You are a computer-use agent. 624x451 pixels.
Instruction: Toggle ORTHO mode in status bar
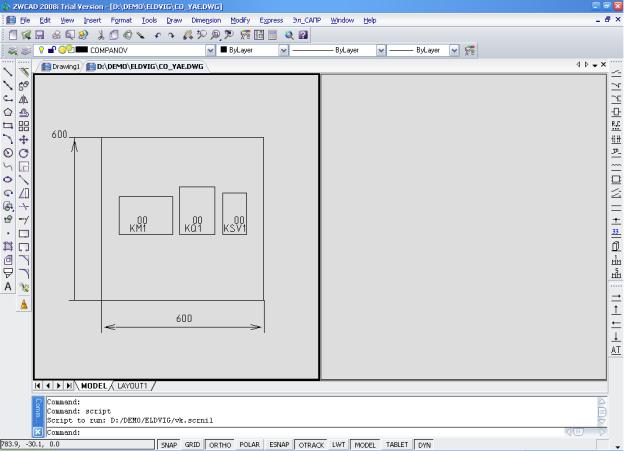tap(220, 445)
